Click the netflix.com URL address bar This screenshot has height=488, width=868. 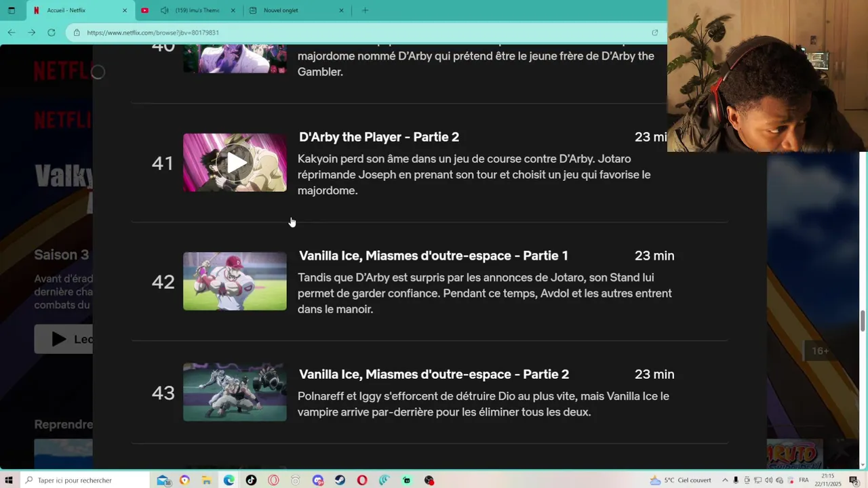[366, 33]
